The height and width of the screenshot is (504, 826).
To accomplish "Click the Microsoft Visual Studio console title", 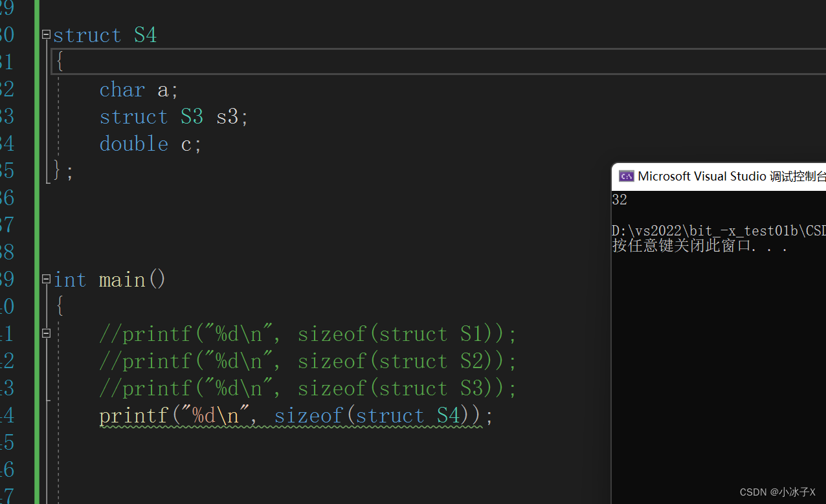I will click(x=731, y=176).
